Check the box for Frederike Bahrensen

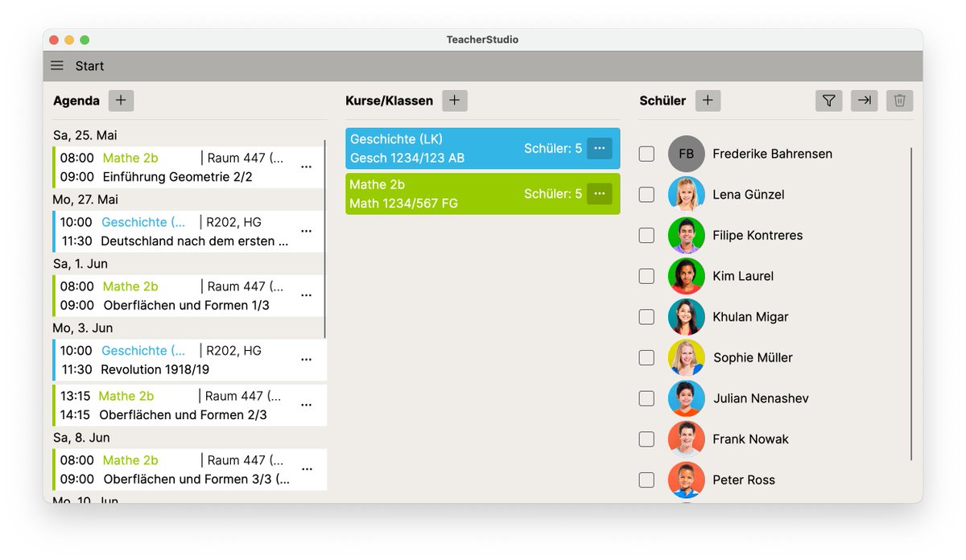[x=646, y=154]
